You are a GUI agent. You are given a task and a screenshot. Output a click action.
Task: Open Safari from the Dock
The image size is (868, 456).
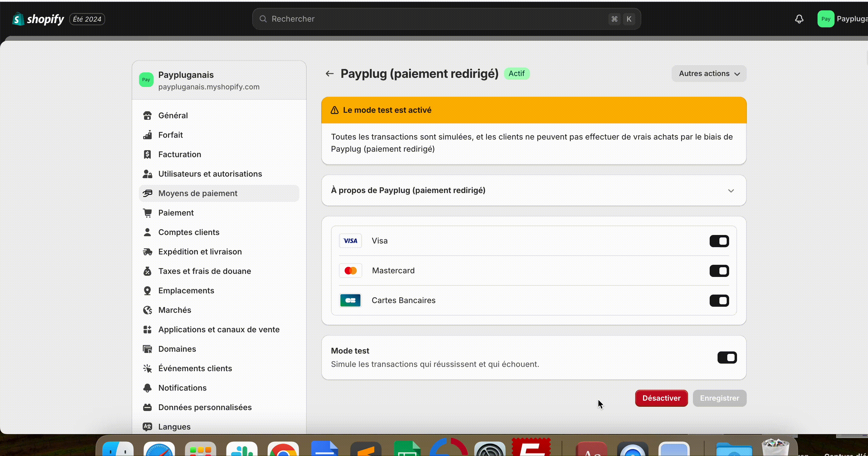tap(159, 449)
